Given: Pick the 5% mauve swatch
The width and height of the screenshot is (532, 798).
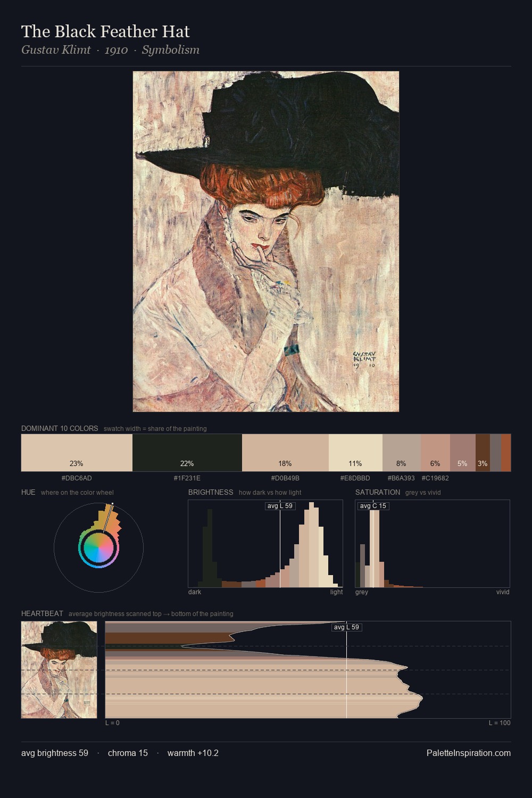Looking at the screenshot, I should point(463,453).
